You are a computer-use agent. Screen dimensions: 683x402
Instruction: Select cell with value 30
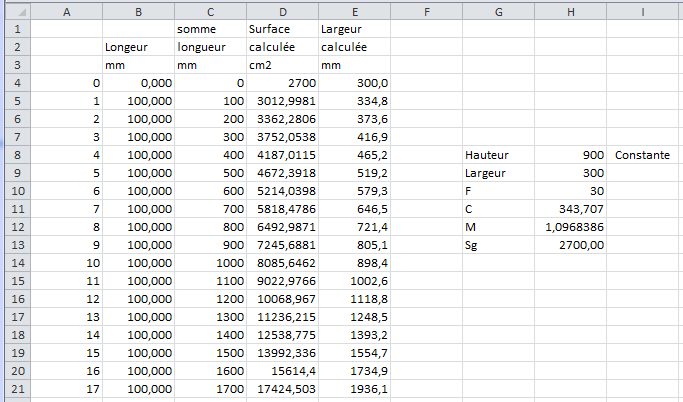(571, 191)
